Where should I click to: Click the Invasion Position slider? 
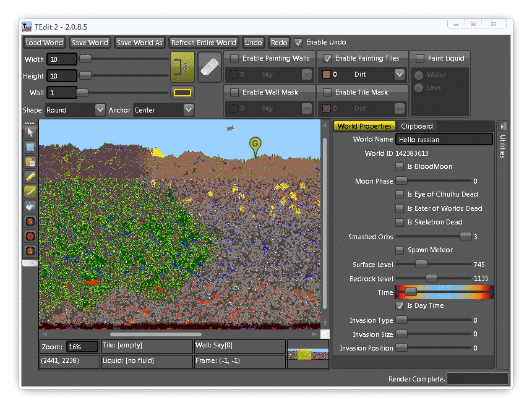434,347
